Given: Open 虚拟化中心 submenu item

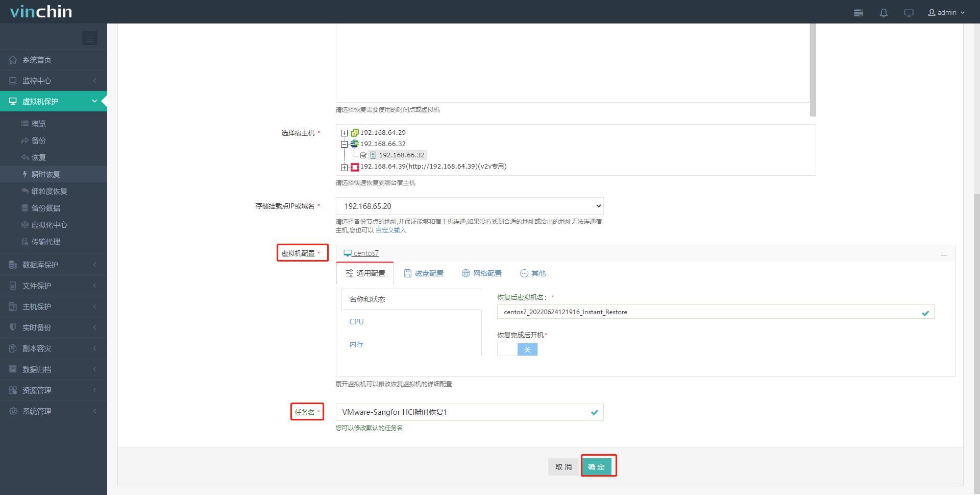Looking at the screenshot, I should coord(54,225).
